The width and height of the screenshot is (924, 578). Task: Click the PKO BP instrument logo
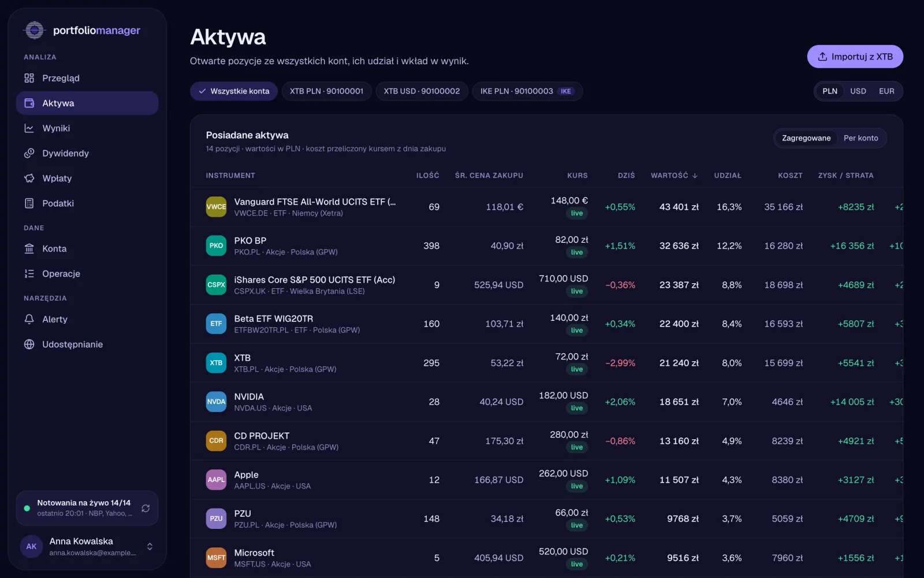[x=216, y=246]
